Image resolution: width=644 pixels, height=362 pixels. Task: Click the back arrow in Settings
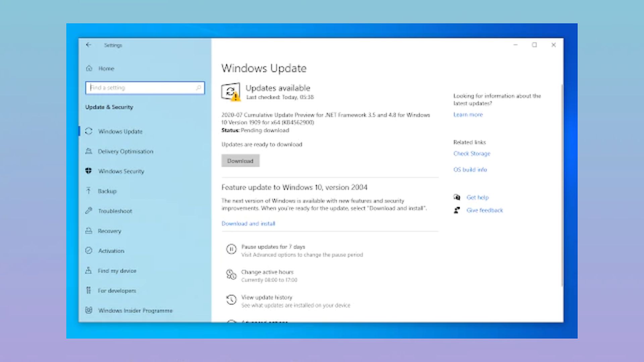(89, 45)
